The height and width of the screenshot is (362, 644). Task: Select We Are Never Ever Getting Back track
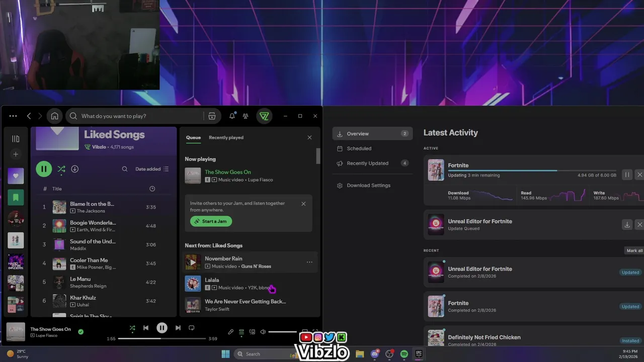click(x=249, y=305)
